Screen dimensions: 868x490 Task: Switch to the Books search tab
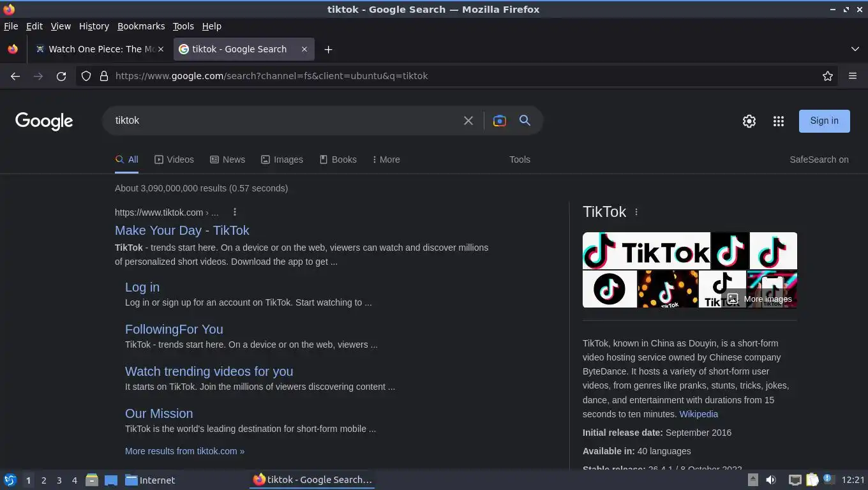click(x=338, y=160)
